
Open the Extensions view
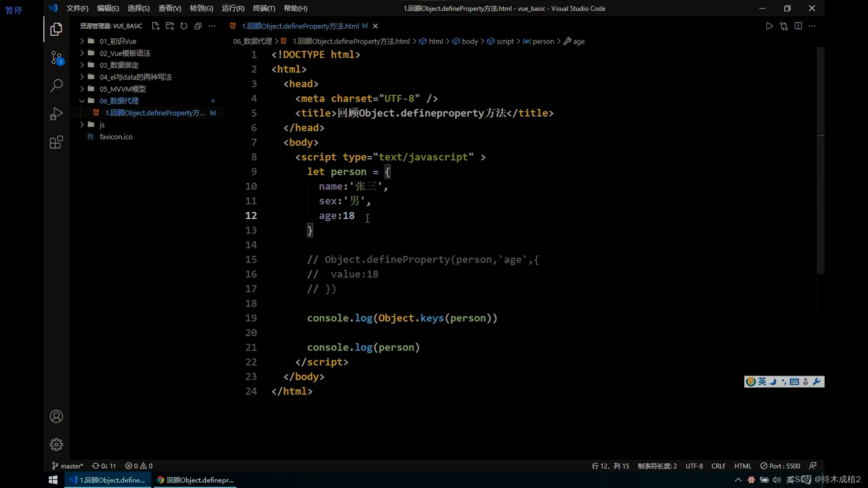56,142
